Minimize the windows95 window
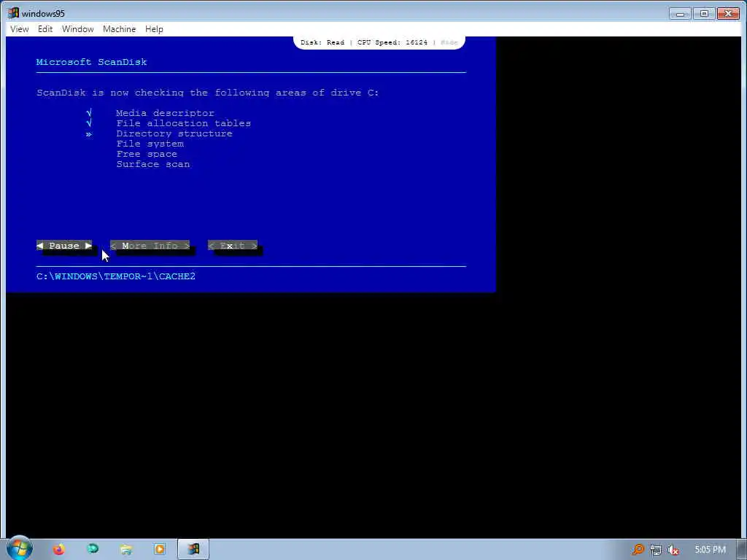The image size is (747, 560). pos(680,14)
